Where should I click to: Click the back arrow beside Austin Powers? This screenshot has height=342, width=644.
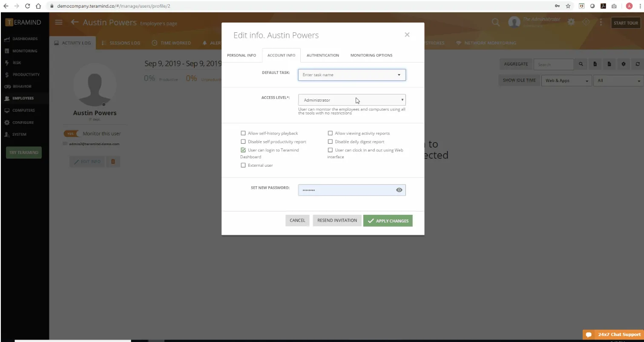[75, 22]
